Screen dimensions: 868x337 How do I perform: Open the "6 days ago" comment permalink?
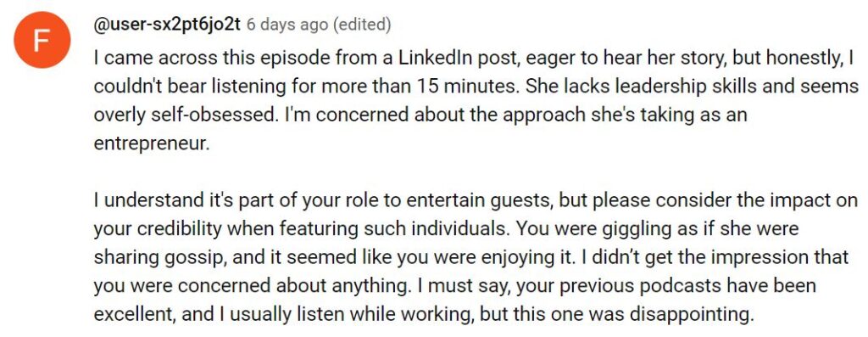(x=287, y=25)
